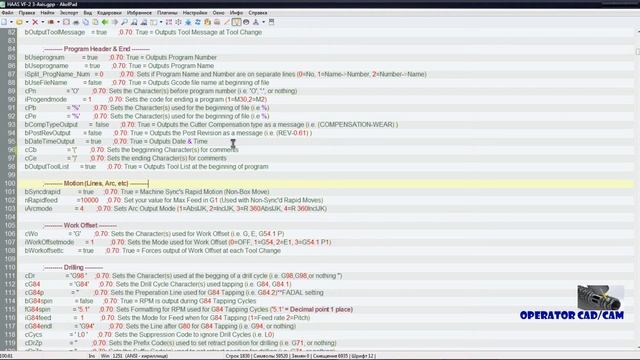
Task: Open the dropdown arrow beside red X icon
Action: tap(42, 22)
